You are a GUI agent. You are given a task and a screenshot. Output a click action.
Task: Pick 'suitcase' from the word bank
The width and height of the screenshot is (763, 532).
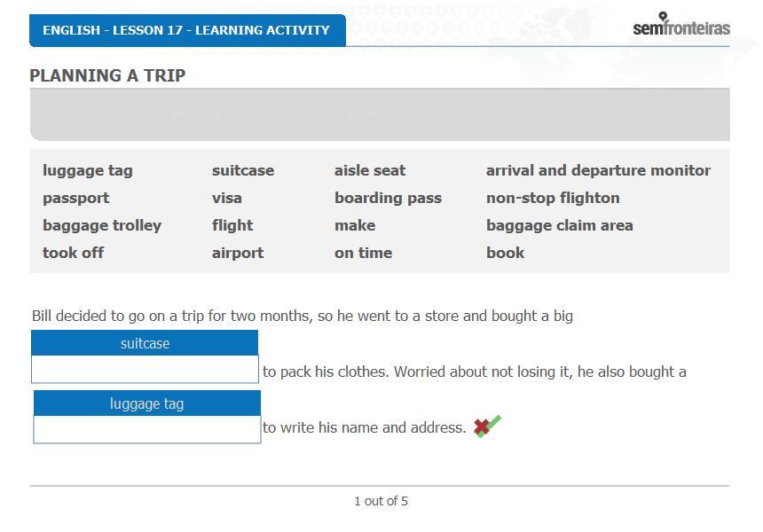pyautogui.click(x=243, y=171)
